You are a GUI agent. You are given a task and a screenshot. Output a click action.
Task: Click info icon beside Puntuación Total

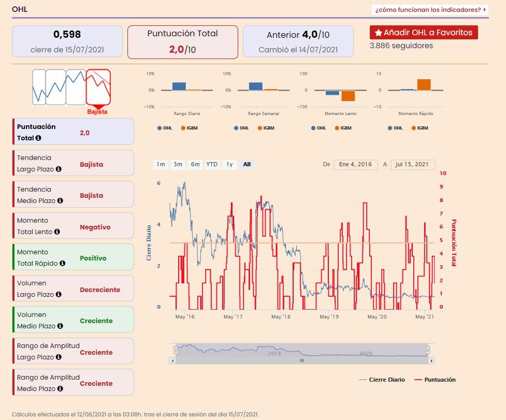38,138
